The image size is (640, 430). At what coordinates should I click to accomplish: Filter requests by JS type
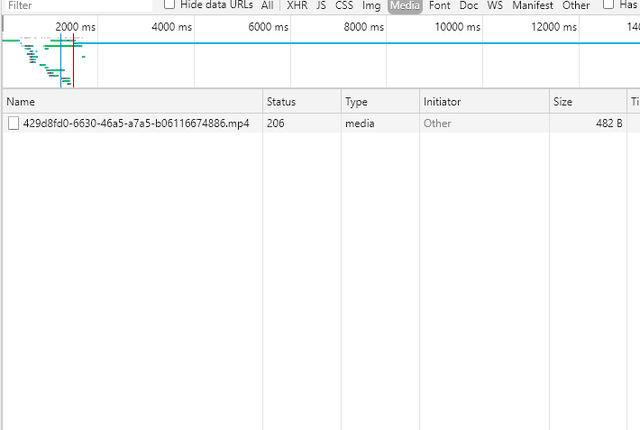pos(321,5)
